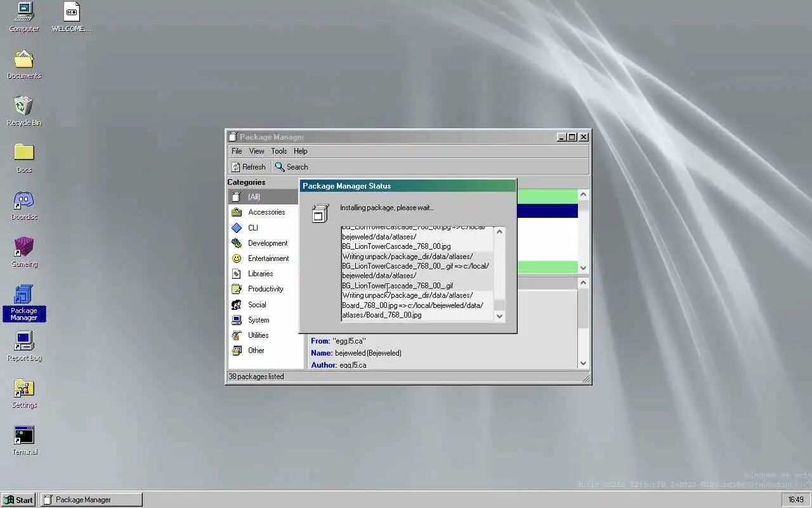This screenshot has height=508, width=812.
Task: Select the Libraries category icon
Action: pos(237,274)
